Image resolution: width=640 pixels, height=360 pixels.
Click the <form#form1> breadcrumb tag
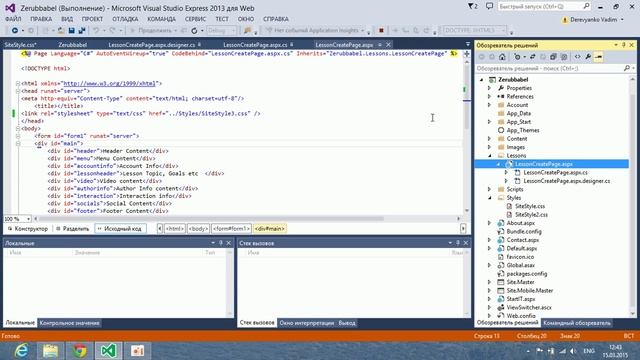point(231,229)
